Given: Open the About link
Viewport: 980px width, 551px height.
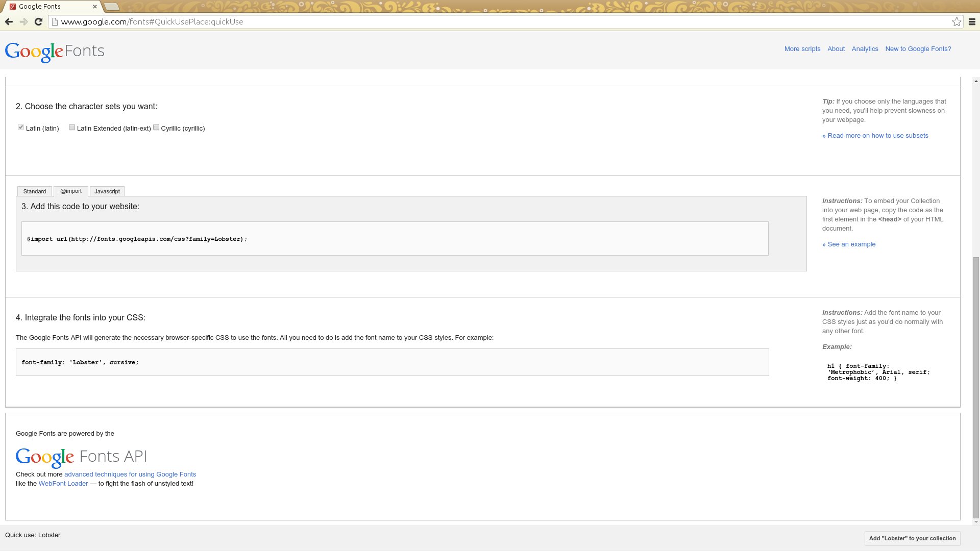Looking at the screenshot, I should pos(836,49).
